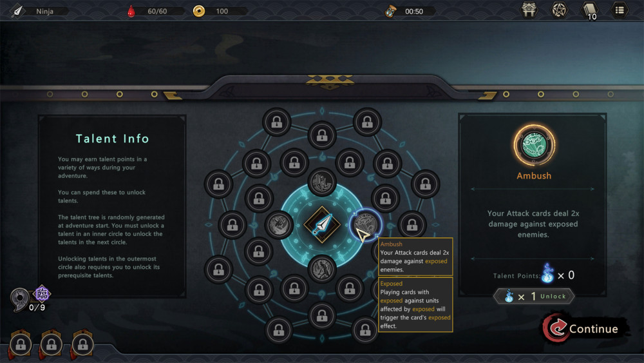The height and width of the screenshot is (363, 644).
Task: Click the gold coin icon showing 100
Action: [199, 11]
